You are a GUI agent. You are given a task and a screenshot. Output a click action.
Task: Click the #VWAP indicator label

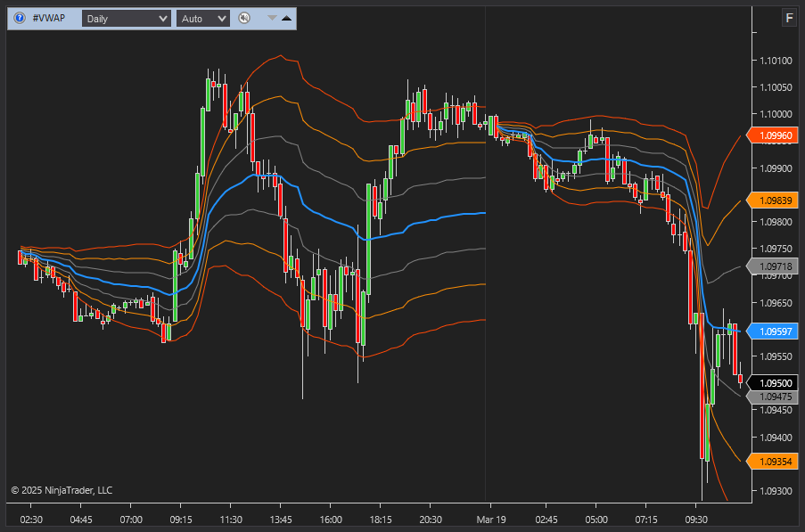49,18
